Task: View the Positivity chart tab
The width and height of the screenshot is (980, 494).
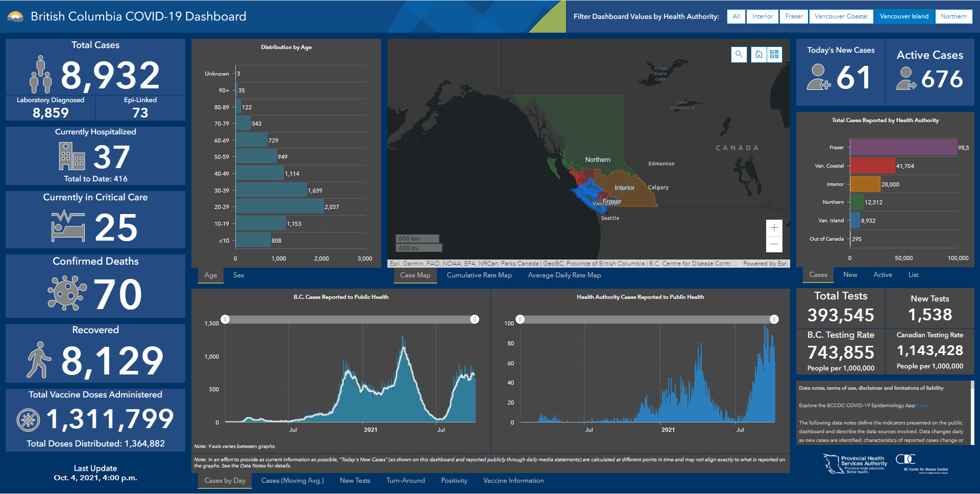Action: pyautogui.click(x=454, y=481)
